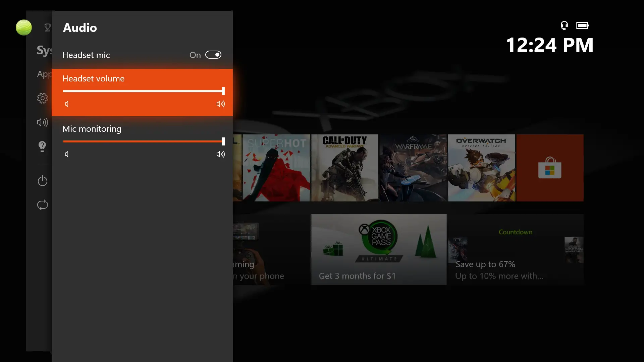Open Call of Duty Advanced Warfare tile
The image size is (644, 362).
click(344, 168)
